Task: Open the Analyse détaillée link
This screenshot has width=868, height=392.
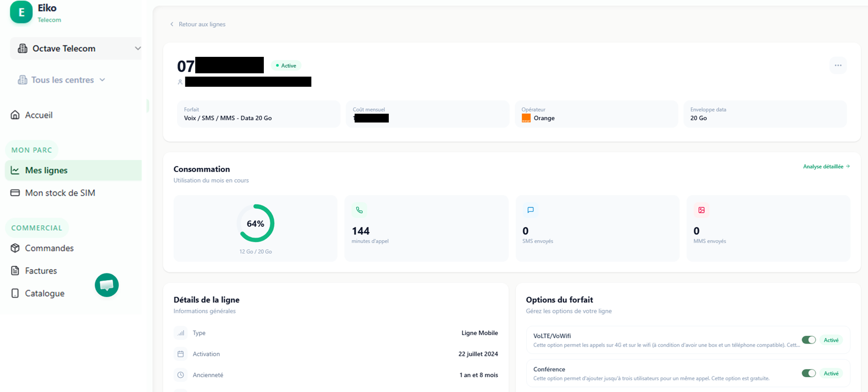Action: click(826, 167)
